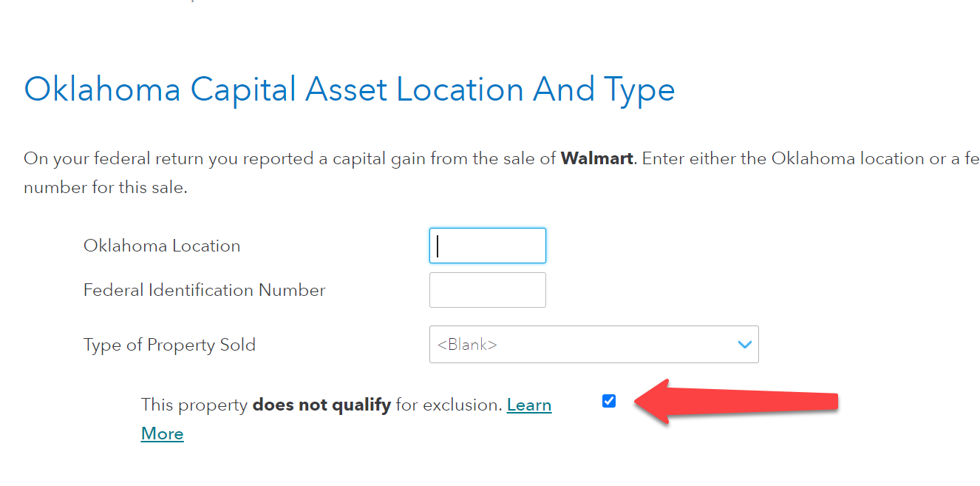The height and width of the screenshot is (486, 980).
Task: Click the This property label text
Action: click(x=194, y=405)
